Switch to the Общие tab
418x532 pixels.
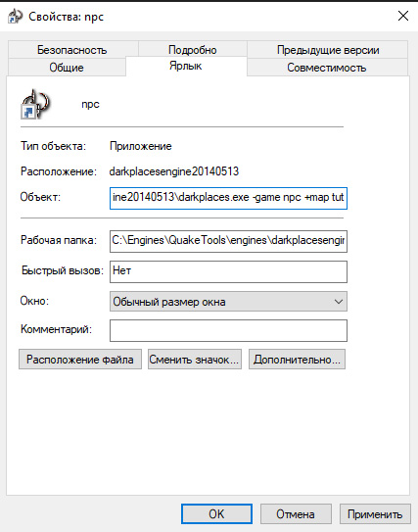tap(67, 68)
